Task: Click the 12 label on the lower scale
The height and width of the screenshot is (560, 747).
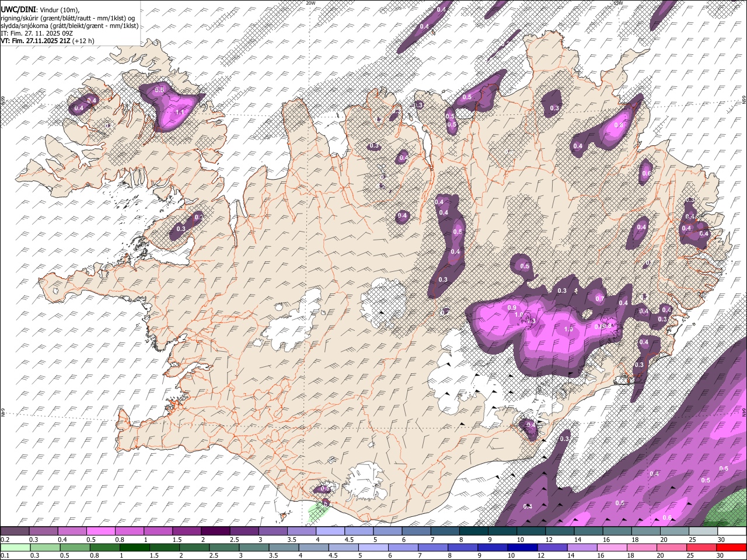Action: (541, 555)
